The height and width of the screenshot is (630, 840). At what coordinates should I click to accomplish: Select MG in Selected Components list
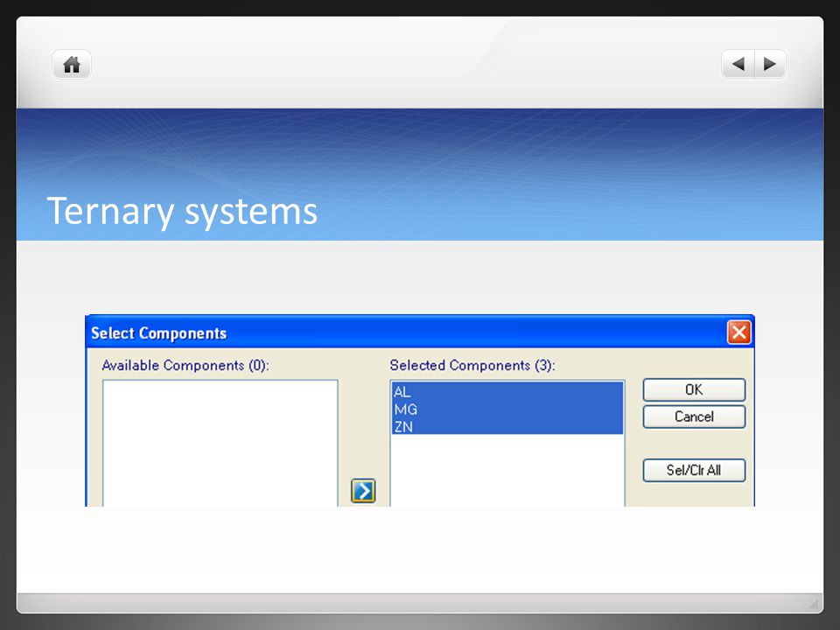[507, 409]
